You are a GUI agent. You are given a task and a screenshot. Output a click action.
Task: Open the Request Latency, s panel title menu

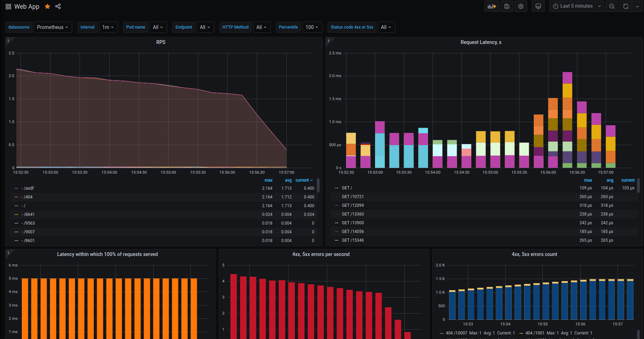[x=481, y=42]
